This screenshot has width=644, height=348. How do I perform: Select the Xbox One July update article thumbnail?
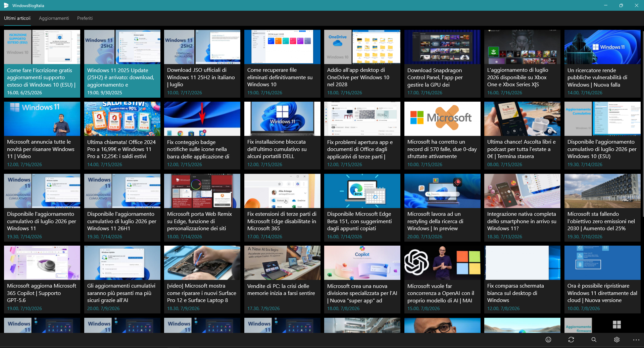(x=522, y=47)
